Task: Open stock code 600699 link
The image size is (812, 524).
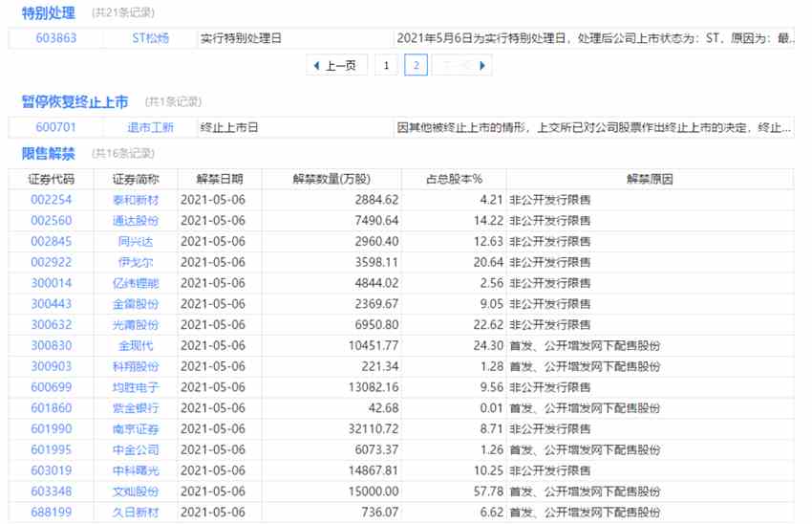Action: 51,387
